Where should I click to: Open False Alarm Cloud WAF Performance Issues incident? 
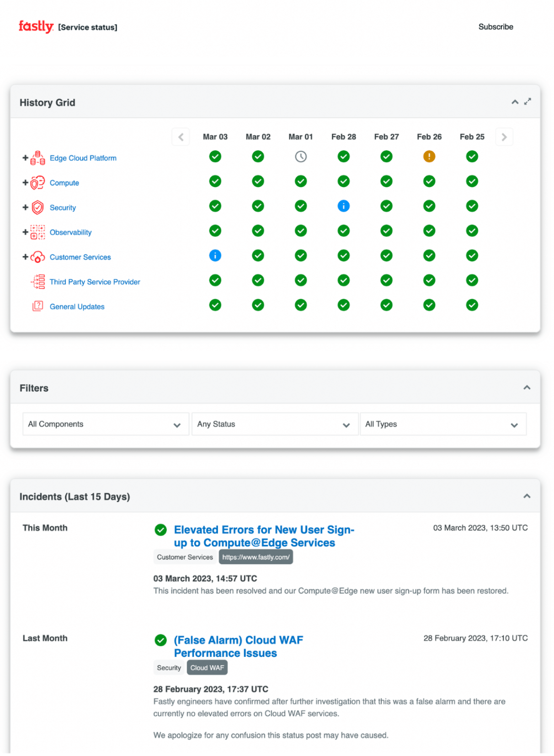[239, 647]
